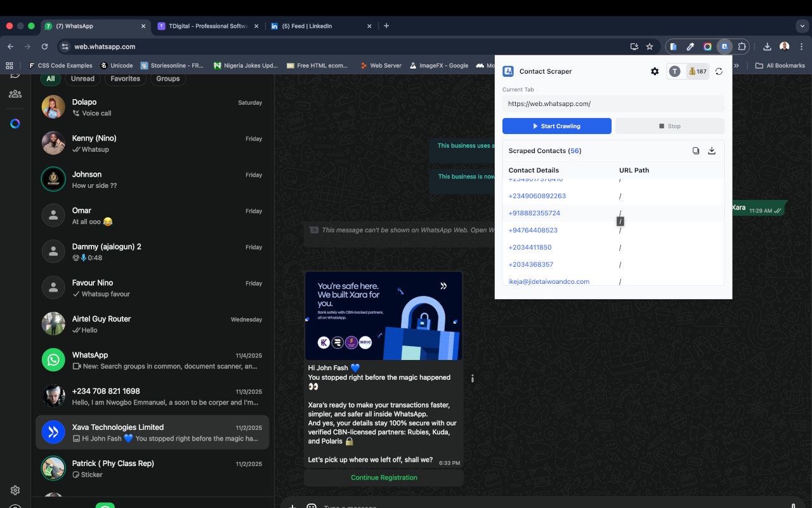Expand the tab search dropdown
The height and width of the screenshot is (508, 812).
[x=802, y=26]
